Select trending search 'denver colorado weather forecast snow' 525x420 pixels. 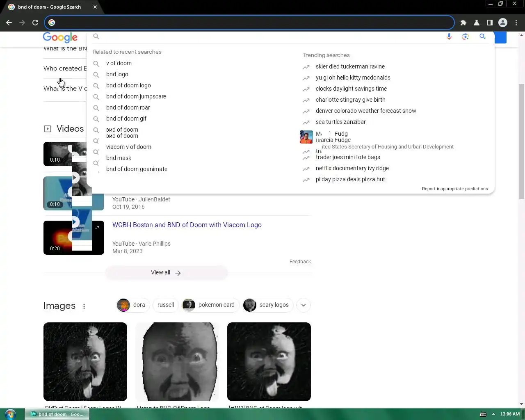pyautogui.click(x=366, y=111)
